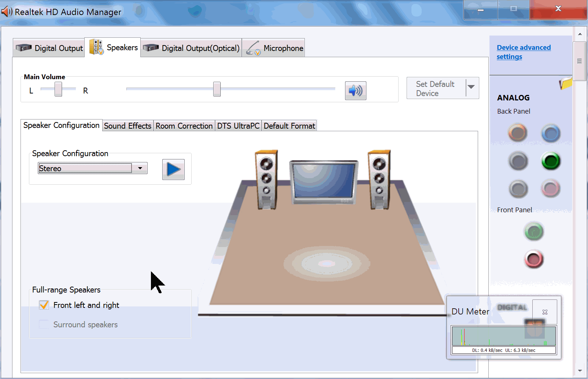The width and height of the screenshot is (588, 379).
Task: Play the speaker configuration test sound
Action: click(x=173, y=169)
